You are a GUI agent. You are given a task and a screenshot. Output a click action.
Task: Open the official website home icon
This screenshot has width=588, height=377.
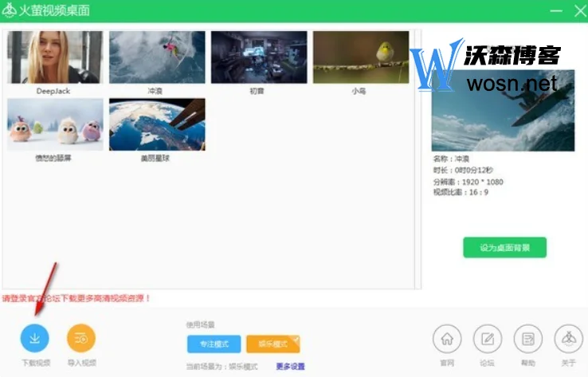447,339
